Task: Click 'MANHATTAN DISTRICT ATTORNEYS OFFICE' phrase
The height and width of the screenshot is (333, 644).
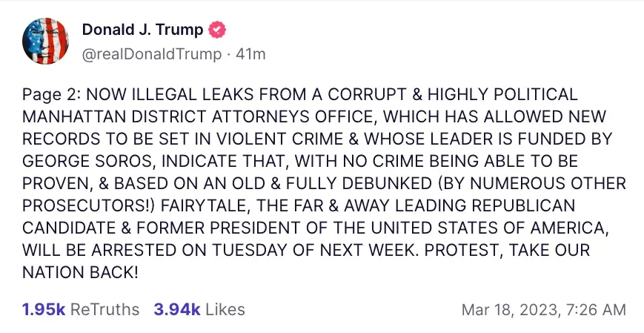Action: [x=200, y=116]
